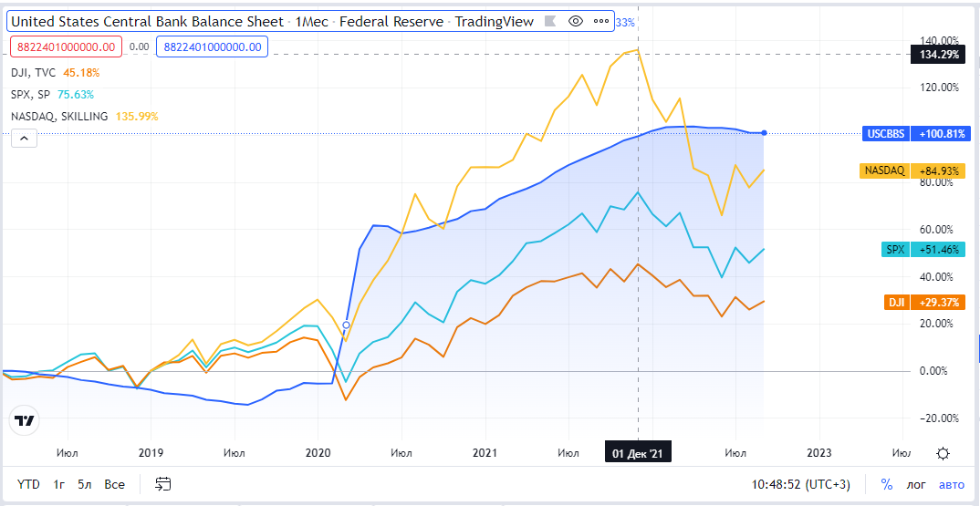Switch to the 5л time range
980x506 pixels.
pyautogui.click(x=85, y=484)
